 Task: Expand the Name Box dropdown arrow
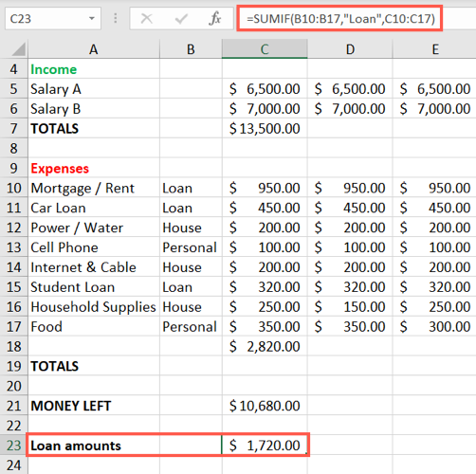[92, 19]
